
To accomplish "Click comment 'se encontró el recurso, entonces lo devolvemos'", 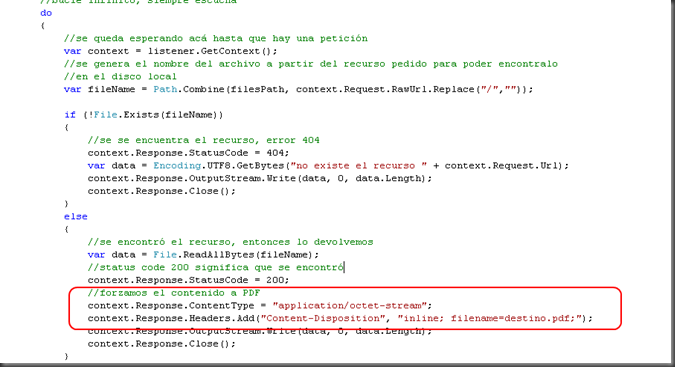I will tap(230, 242).
